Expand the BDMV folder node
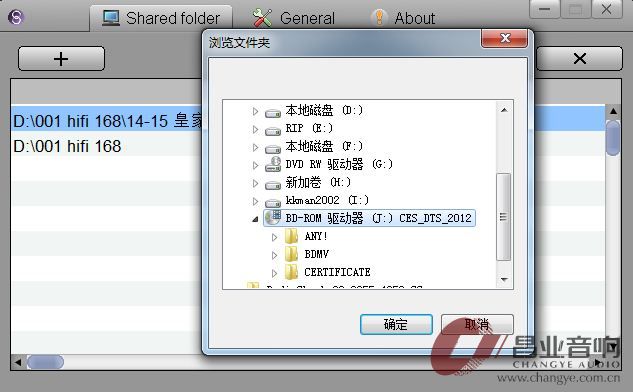Viewport: 633px width, 392px height. coord(275,255)
